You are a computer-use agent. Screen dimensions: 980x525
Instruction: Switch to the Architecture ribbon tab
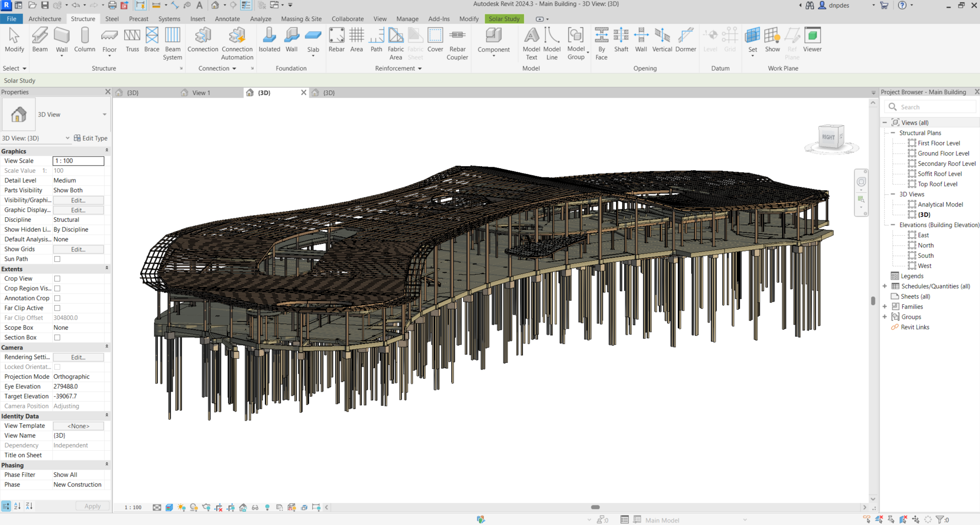(45, 18)
